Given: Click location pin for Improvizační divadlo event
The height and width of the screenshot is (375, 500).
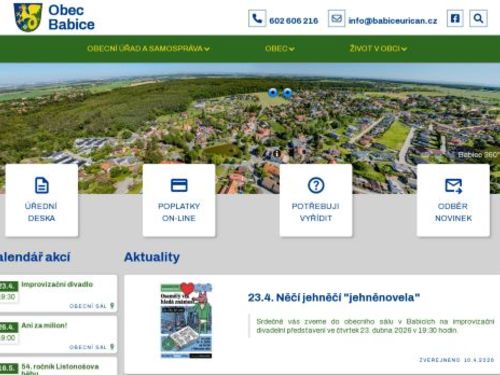Looking at the screenshot, I should (112, 306).
